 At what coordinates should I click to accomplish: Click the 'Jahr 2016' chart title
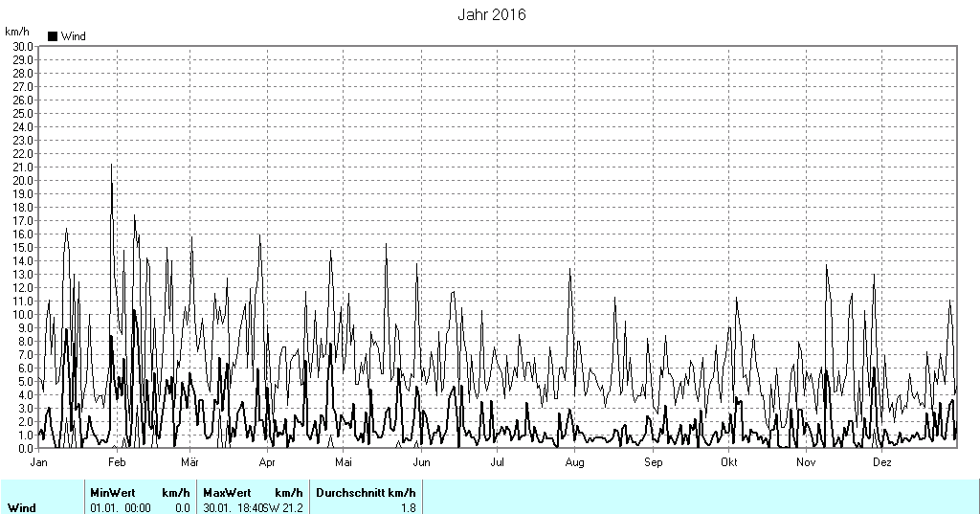491,15
